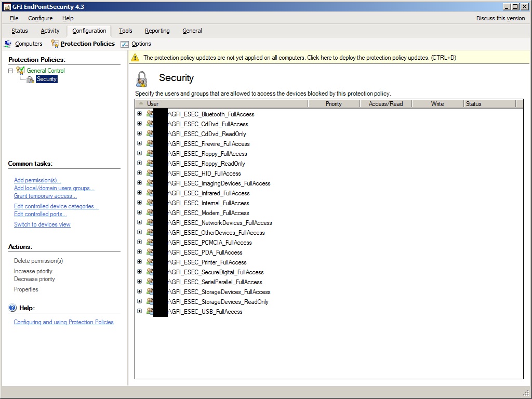This screenshot has height=399, width=532.
Task: Click group icon for Bluetooth_FullAccess row
Action: 150,114
